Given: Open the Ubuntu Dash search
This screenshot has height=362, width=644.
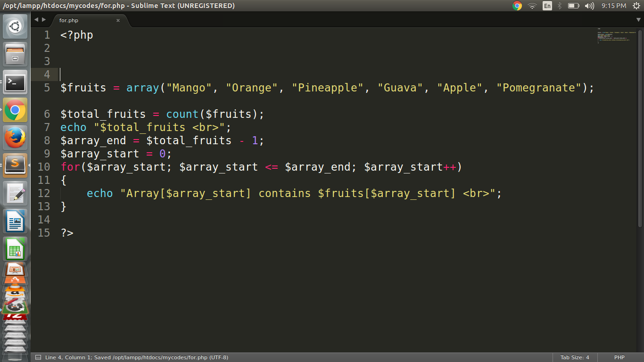Looking at the screenshot, I should coord(16,26).
